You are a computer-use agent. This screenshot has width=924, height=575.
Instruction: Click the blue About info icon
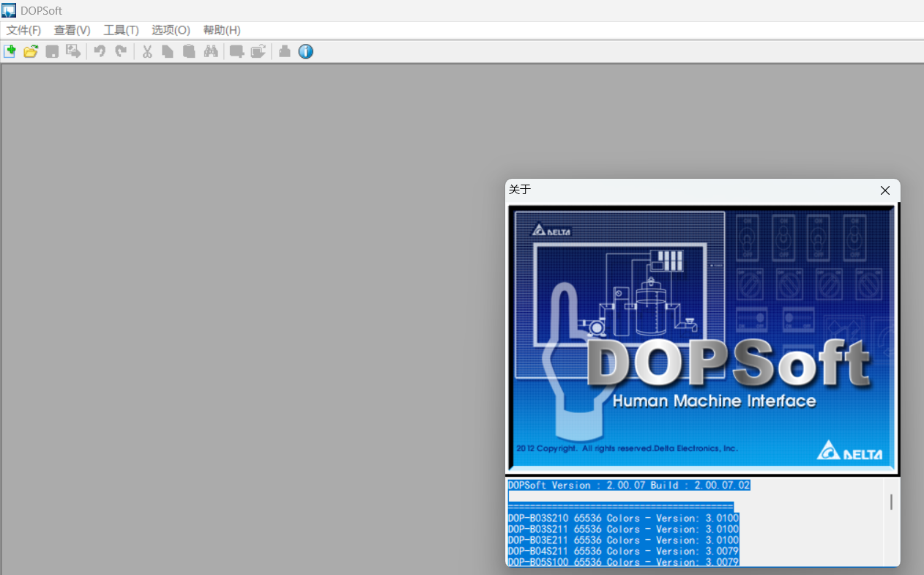[x=306, y=51]
